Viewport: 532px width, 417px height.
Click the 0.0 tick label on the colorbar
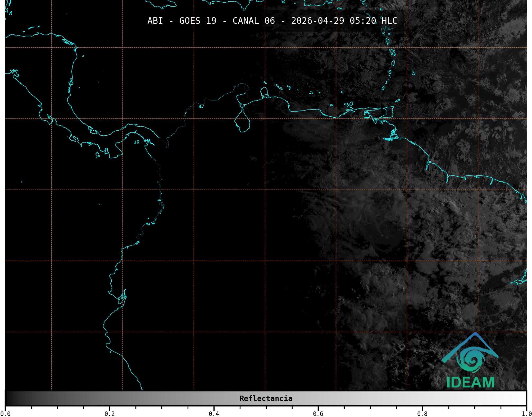tap(5, 414)
